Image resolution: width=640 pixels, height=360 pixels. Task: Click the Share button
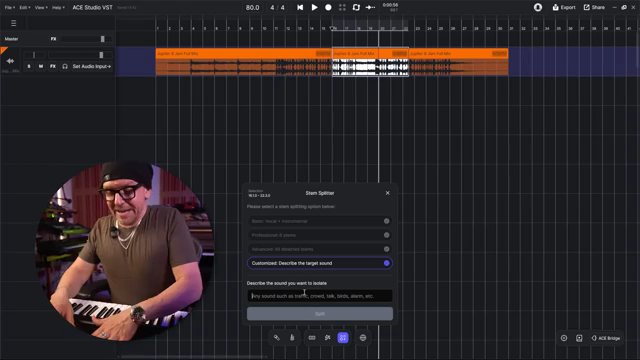[x=594, y=7]
